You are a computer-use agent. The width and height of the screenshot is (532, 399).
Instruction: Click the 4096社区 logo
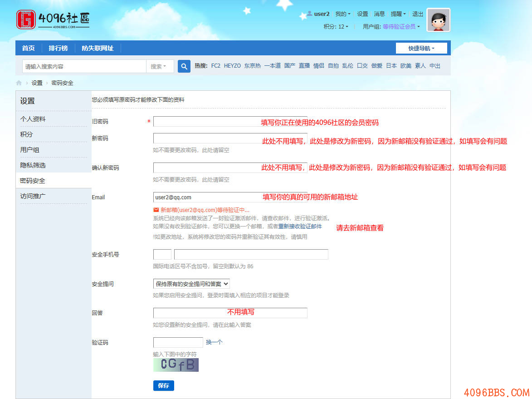[53, 20]
